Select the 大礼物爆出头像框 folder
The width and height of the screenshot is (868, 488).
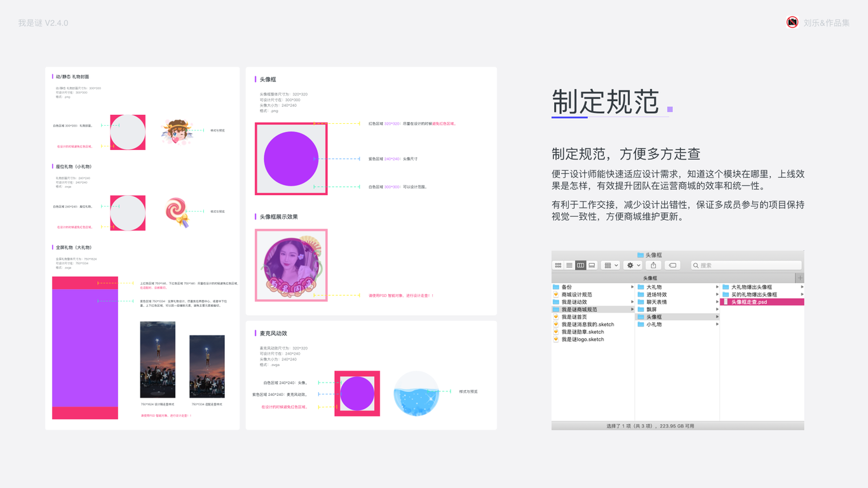pos(763,287)
